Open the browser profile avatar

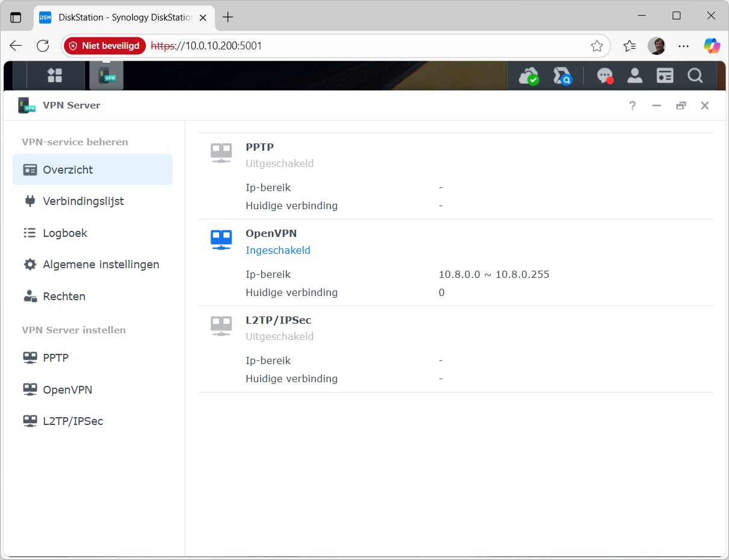[657, 46]
